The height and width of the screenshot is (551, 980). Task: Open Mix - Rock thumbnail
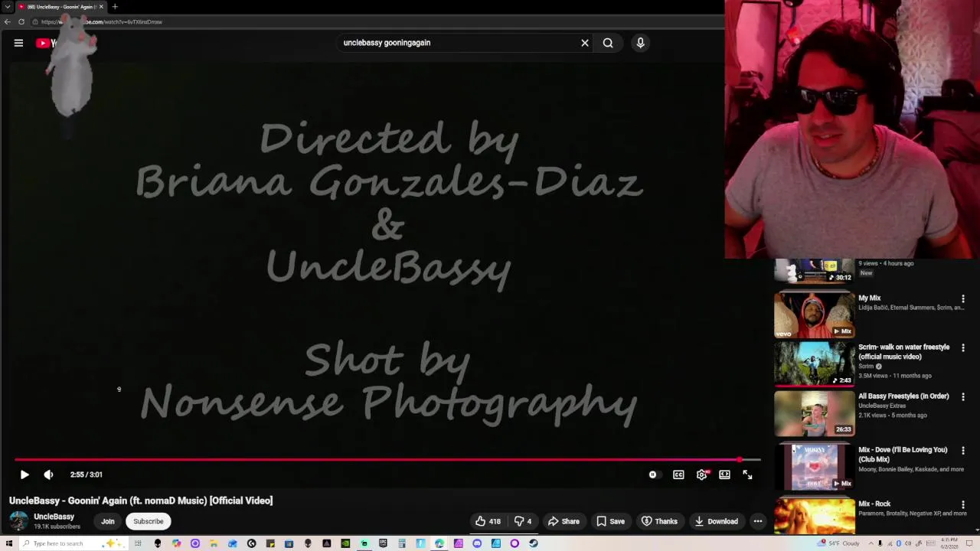coord(815,516)
